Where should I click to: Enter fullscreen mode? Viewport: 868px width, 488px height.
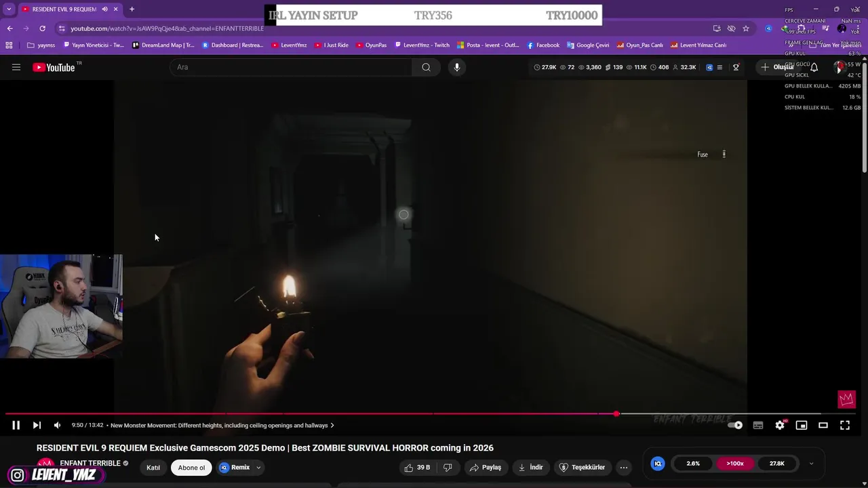coord(845,425)
